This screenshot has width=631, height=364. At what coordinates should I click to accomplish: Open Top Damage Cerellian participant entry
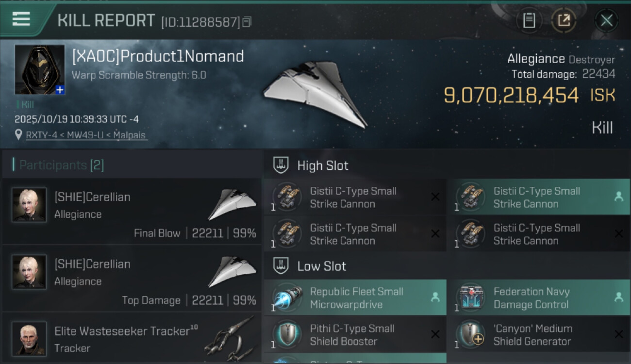click(132, 279)
